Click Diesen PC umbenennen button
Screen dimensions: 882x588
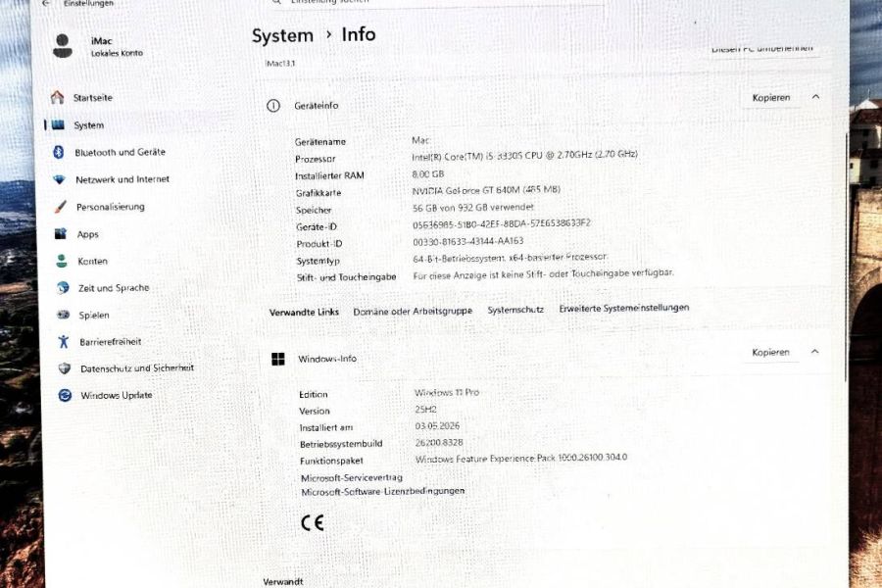[x=762, y=49]
